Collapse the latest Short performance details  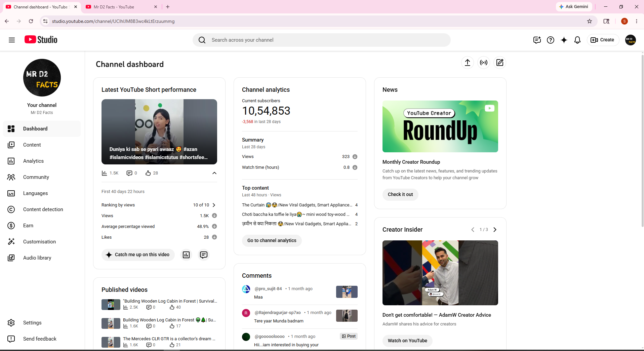214,173
